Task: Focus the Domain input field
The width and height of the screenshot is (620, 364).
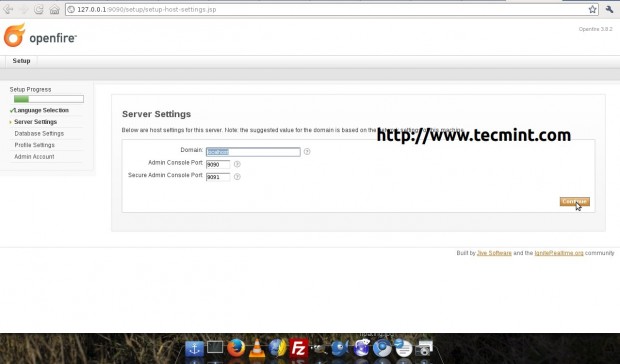Action: pyautogui.click(x=253, y=152)
